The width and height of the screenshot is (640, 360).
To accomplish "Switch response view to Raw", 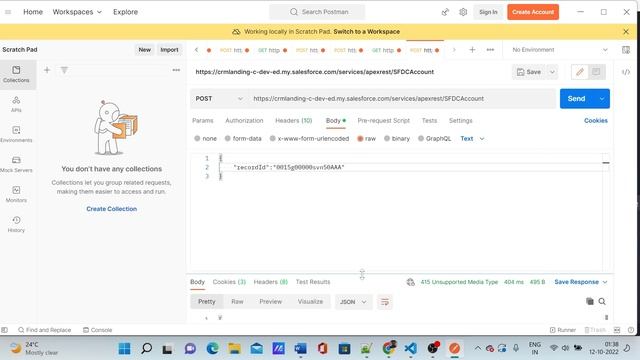I will tap(237, 302).
